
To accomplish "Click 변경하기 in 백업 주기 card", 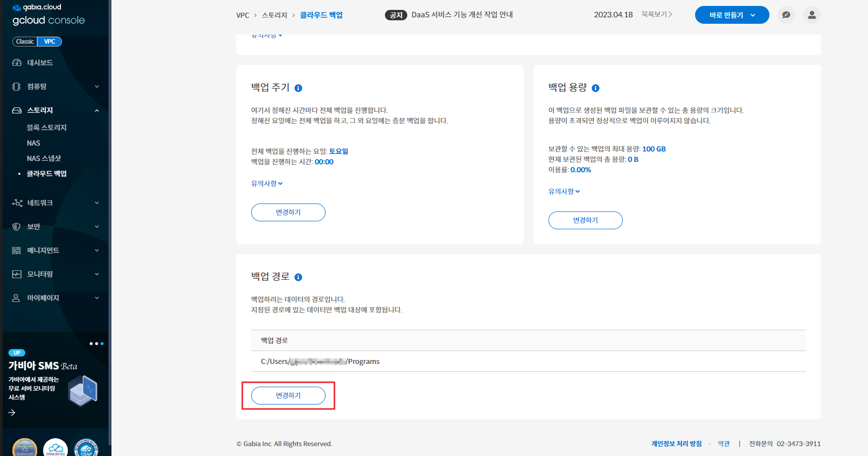I will 288,212.
